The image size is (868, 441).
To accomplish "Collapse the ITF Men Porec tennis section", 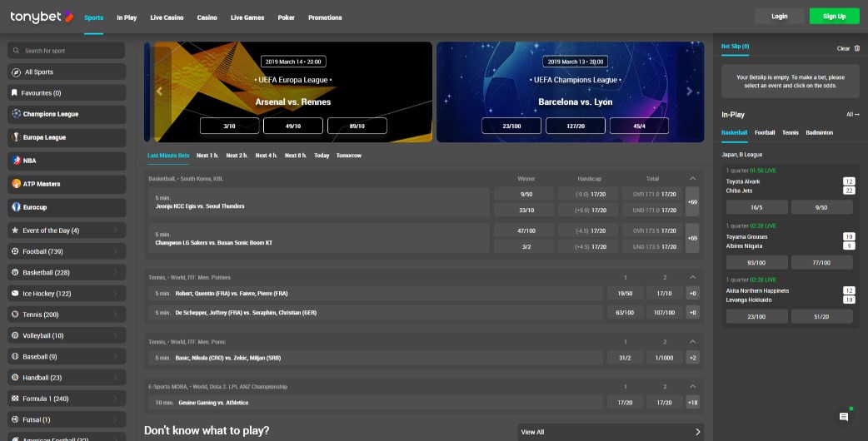I will 692,341.
